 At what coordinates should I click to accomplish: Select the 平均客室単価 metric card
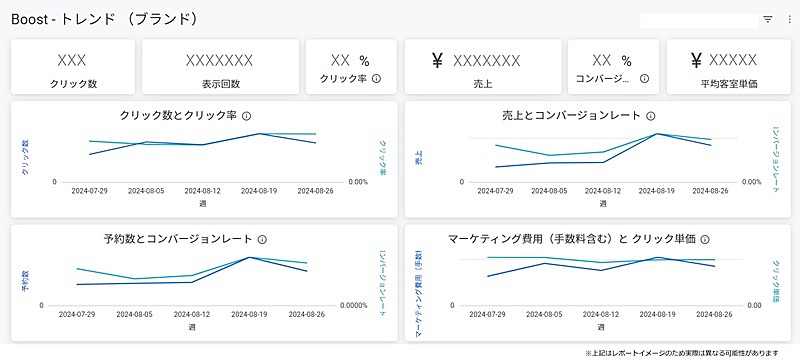(729, 67)
